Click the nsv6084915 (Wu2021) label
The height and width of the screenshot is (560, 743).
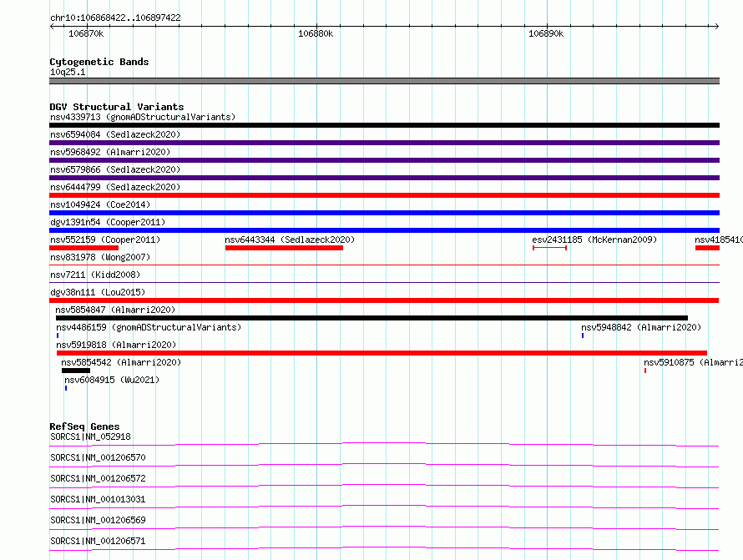[112, 380]
